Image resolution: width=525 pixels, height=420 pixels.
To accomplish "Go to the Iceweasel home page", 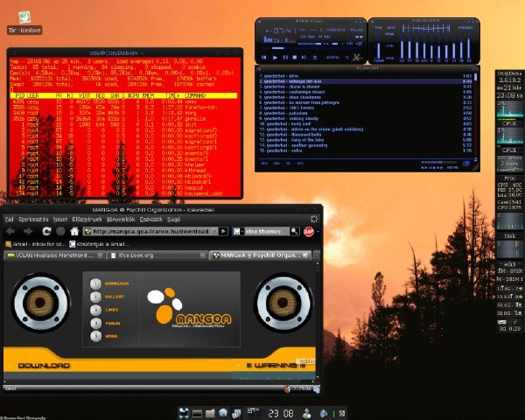I will pos(74,231).
